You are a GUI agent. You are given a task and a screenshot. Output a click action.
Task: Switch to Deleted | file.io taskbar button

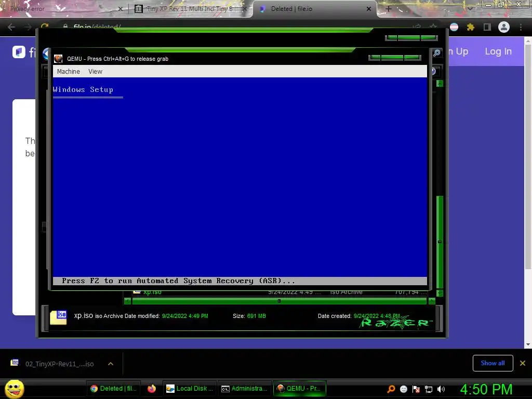[x=113, y=389]
